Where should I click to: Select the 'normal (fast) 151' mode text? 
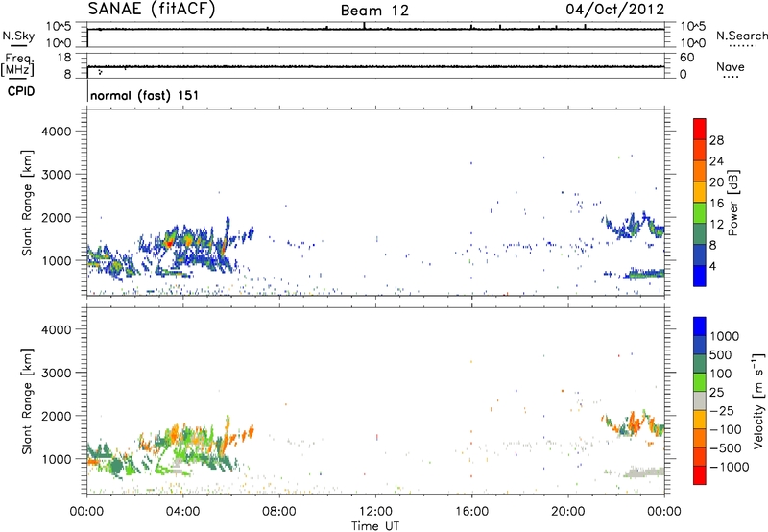145,95
